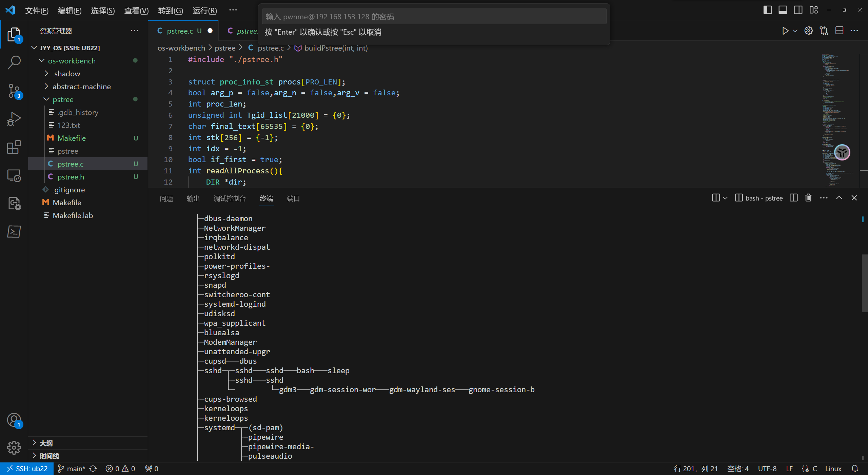Image resolution: width=868 pixels, height=475 pixels.
Task: Open the SSH: ub22 remote indicator
Action: (x=27, y=469)
